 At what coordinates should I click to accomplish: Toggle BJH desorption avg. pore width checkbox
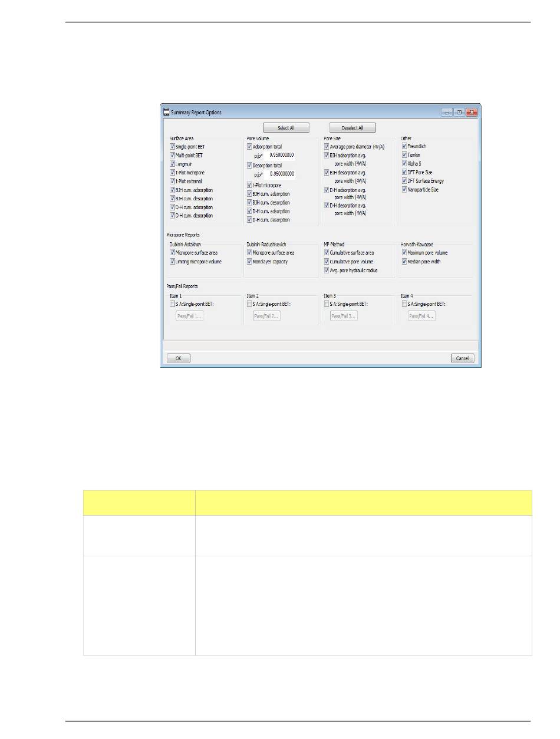click(x=327, y=173)
